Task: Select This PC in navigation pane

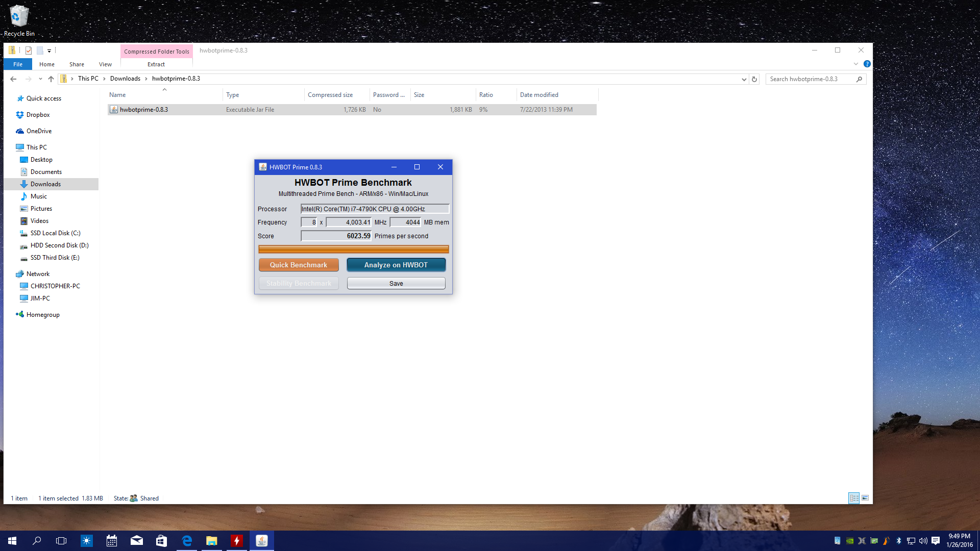Action: click(x=36, y=147)
